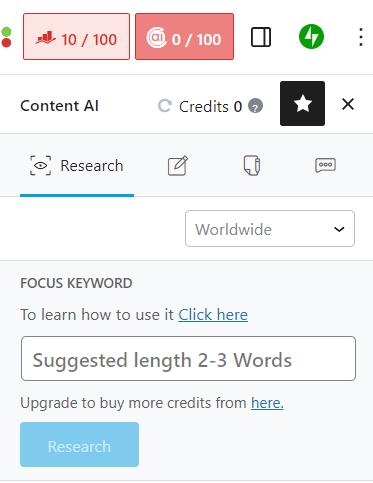373x483 pixels.
Task: Open the Chat speech bubble tab
Action: pos(326,165)
